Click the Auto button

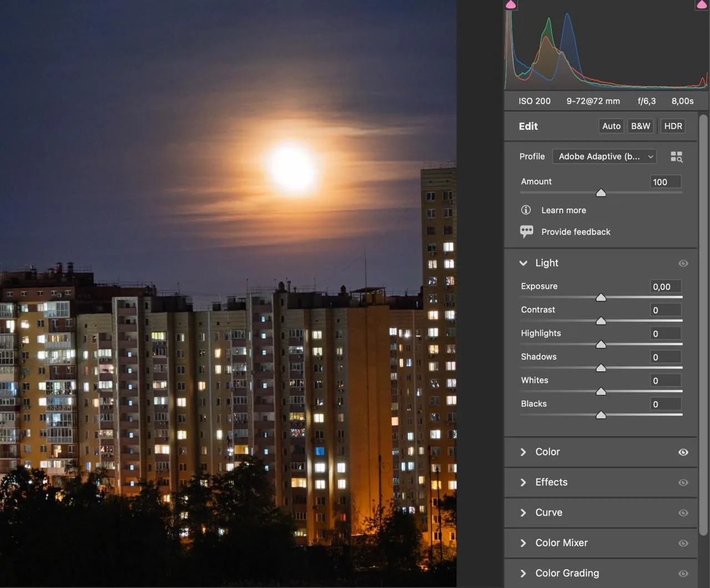click(611, 126)
